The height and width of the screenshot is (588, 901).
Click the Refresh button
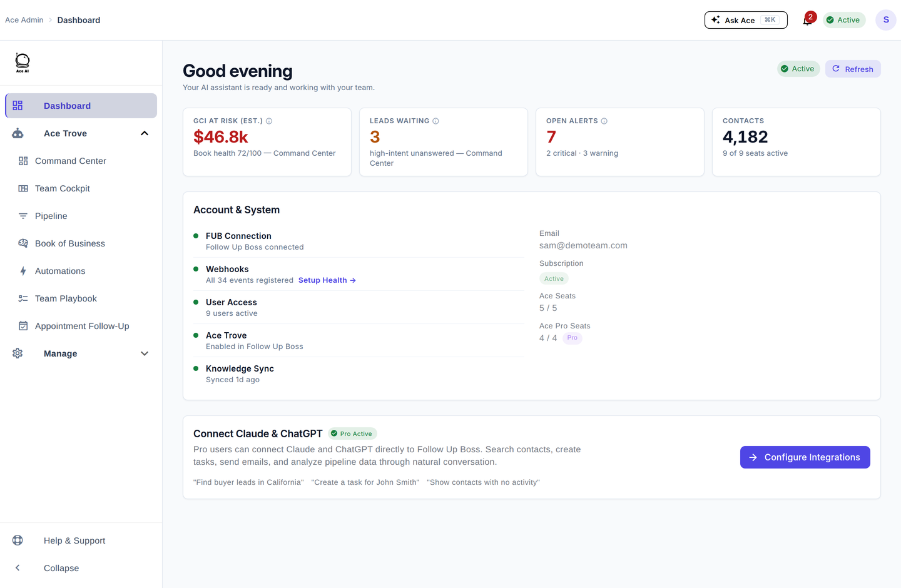tap(853, 69)
